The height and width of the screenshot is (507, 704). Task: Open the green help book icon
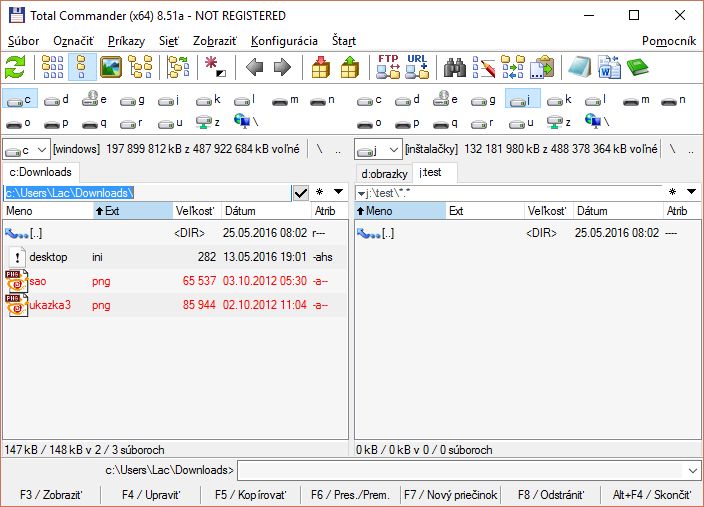[x=638, y=67]
